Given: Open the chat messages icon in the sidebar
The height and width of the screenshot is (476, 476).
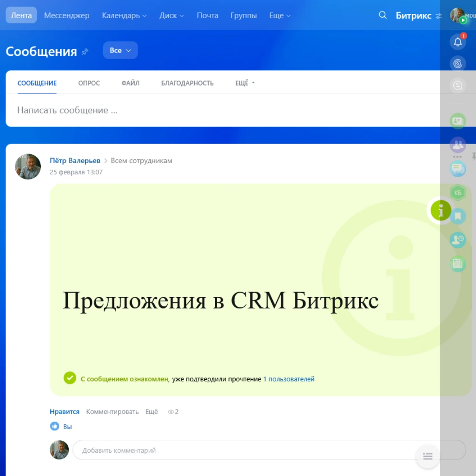Looking at the screenshot, I should pos(458,169).
